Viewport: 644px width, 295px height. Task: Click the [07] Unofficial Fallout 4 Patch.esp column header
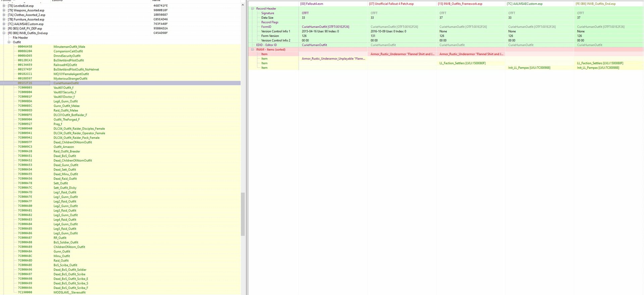(391, 4)
